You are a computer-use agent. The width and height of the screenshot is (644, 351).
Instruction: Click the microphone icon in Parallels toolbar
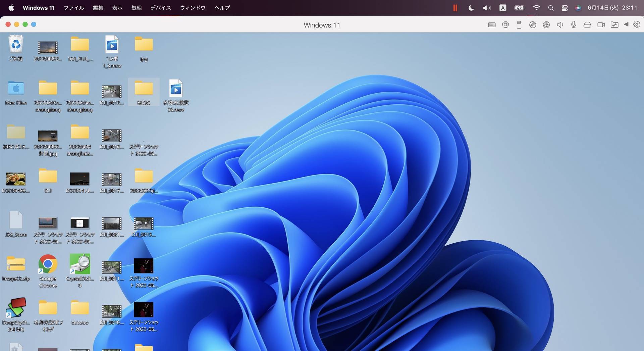(x=574, y=24)
